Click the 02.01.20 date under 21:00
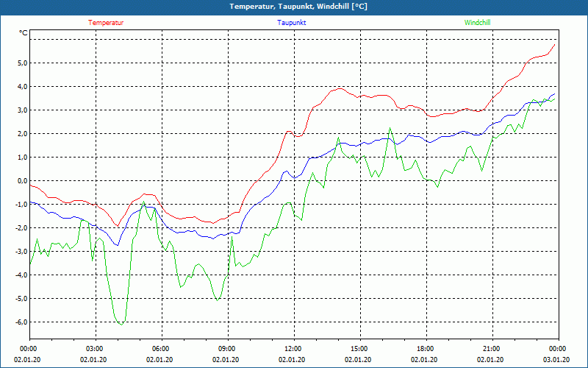Viewport: 588px width, 368px height. (490, 360)
